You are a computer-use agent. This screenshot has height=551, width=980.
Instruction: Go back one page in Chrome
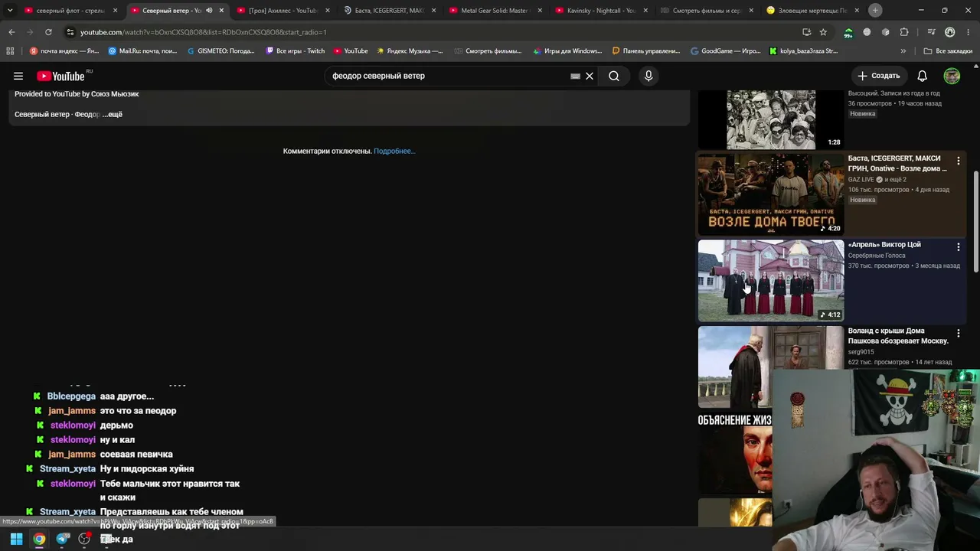click(11, 32)
